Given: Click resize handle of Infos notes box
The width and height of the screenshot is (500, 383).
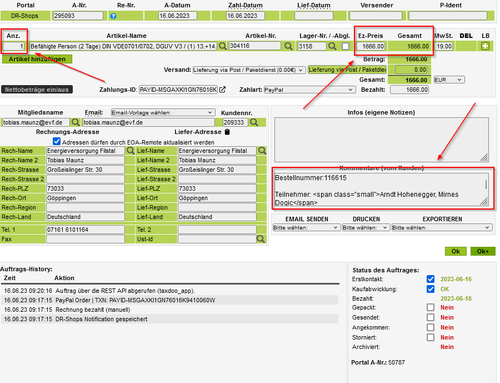Looking at the screenshot, I should tap(484, 158).
